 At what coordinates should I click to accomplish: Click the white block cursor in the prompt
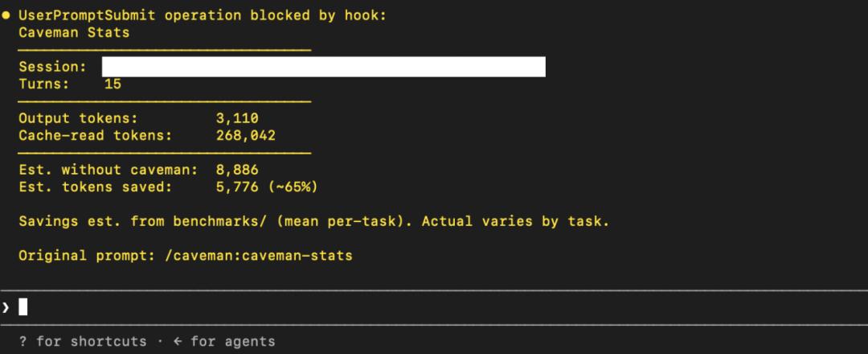click(x=23, y=307)
